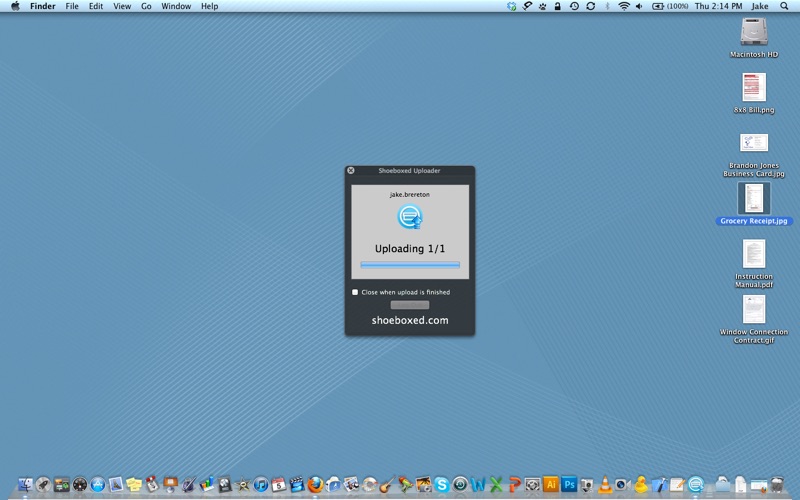Open Xcode hammer icon in dock

click(x=659, y=484)
